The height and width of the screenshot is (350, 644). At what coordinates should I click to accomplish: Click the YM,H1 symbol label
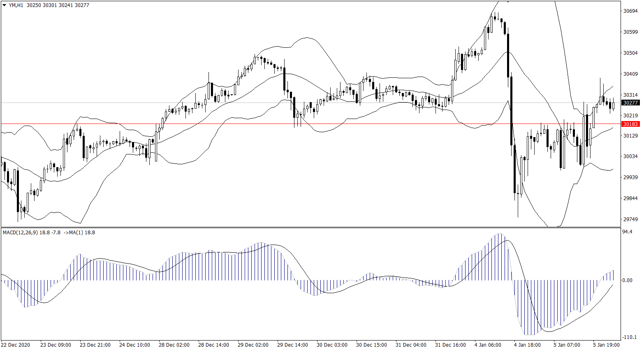tap(16, 5)
